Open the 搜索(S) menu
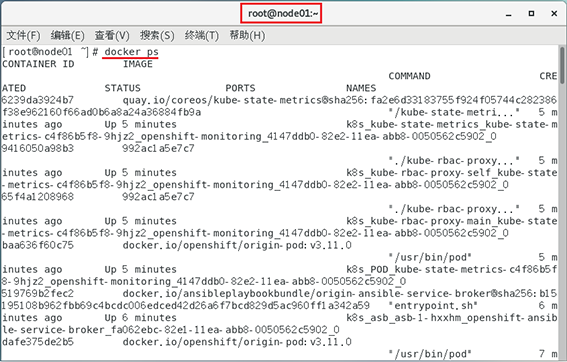 [157, 35]
